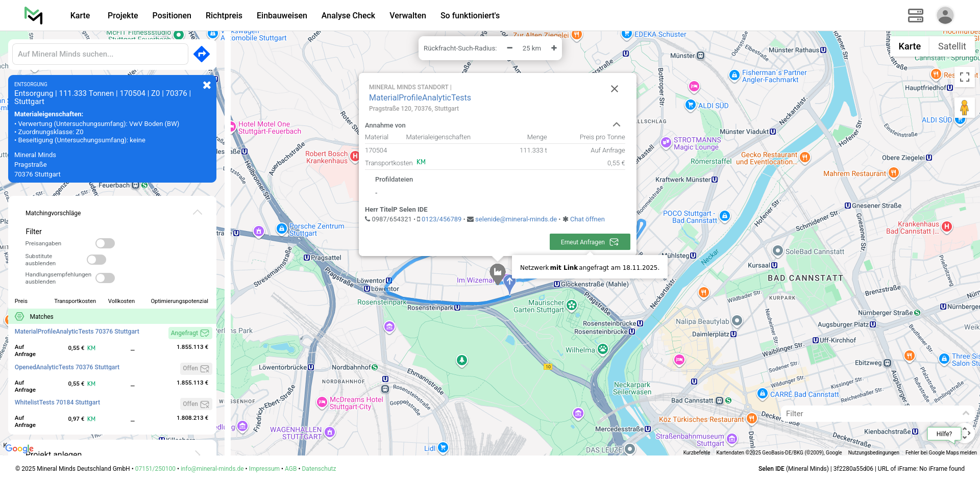Enable the Preisangaben filter toggle
The width and height of the screenshot is (980, 481).
click(x=105, y=243)
